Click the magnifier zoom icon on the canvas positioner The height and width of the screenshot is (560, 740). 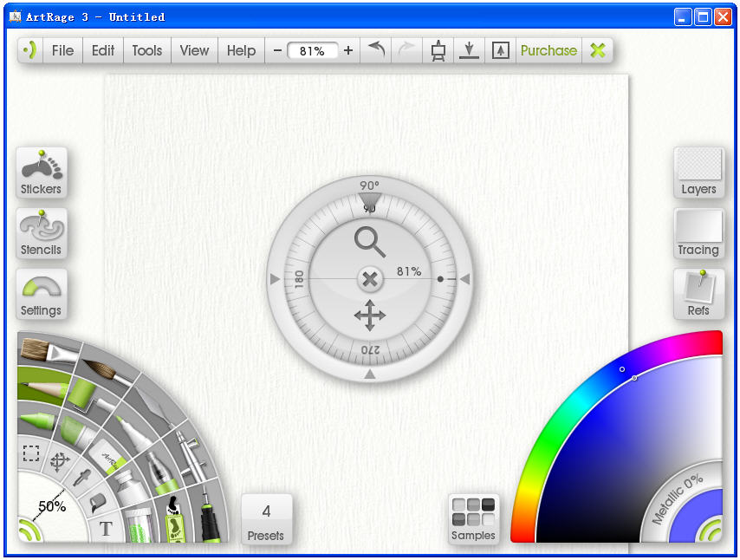click(x=369, y=242)
